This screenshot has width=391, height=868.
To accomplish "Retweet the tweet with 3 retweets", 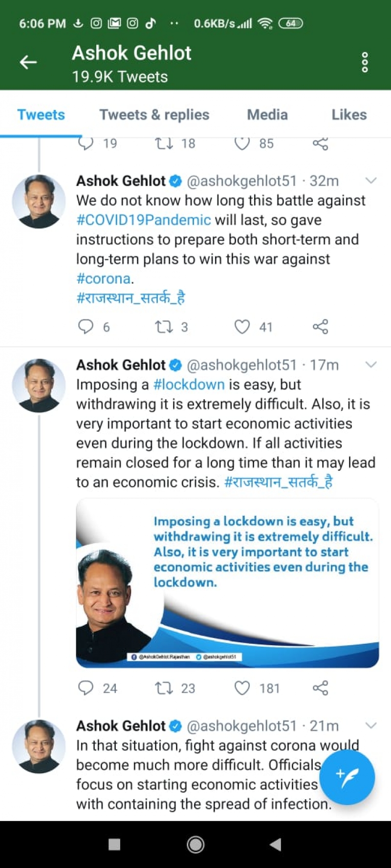I will pyautogui.click(x=164, y=326).
